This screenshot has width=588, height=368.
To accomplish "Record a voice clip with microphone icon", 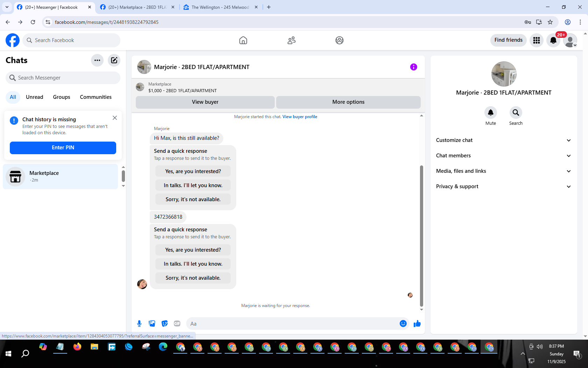I will tap(139, 323).
